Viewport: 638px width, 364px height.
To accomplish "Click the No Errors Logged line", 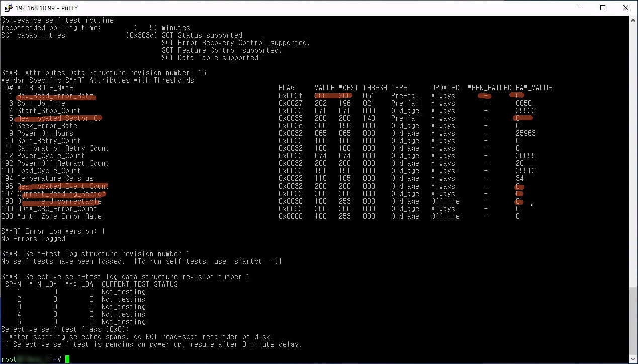I will 33,239.
